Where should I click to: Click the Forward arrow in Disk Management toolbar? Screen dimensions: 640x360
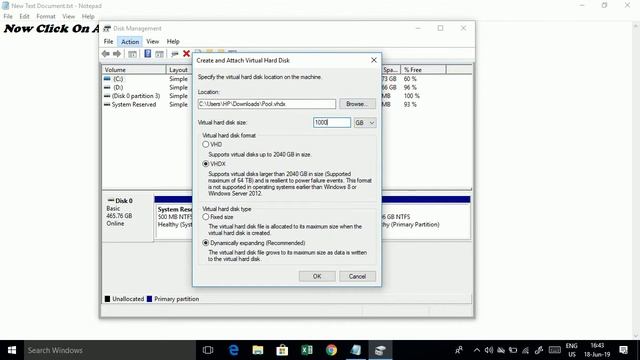[117, 54]
